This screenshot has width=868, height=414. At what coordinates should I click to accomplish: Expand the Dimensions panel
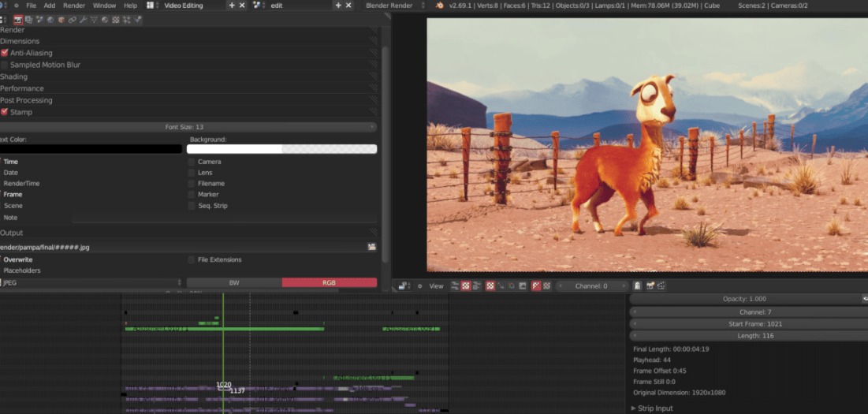[188, 41]
